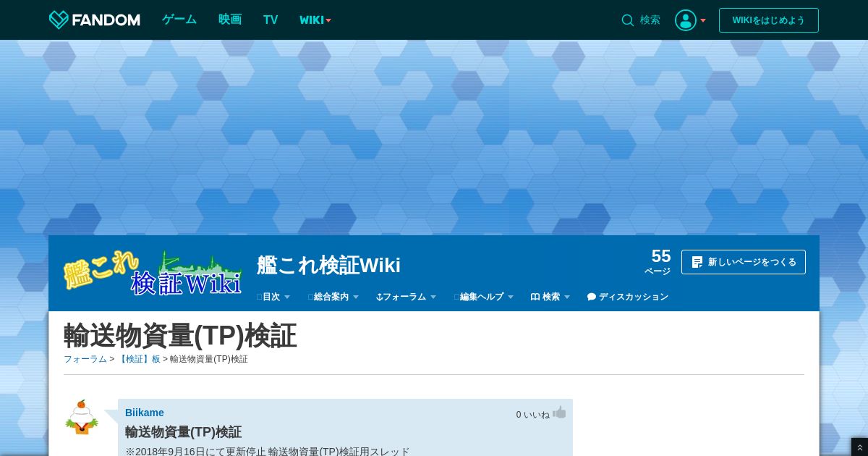Click the thumbs-up like icon
The image size is (868, 456).
pyautogui.click(x=559, y=413)
